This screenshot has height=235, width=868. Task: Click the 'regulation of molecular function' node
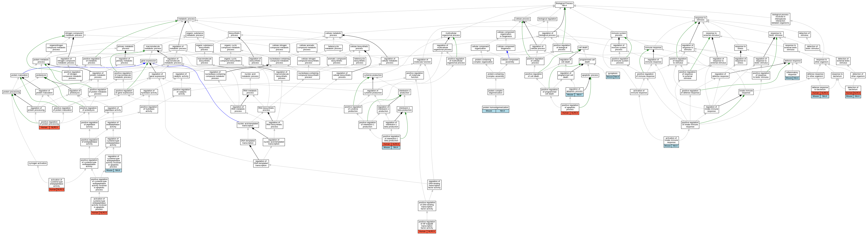tap(422, 61)
